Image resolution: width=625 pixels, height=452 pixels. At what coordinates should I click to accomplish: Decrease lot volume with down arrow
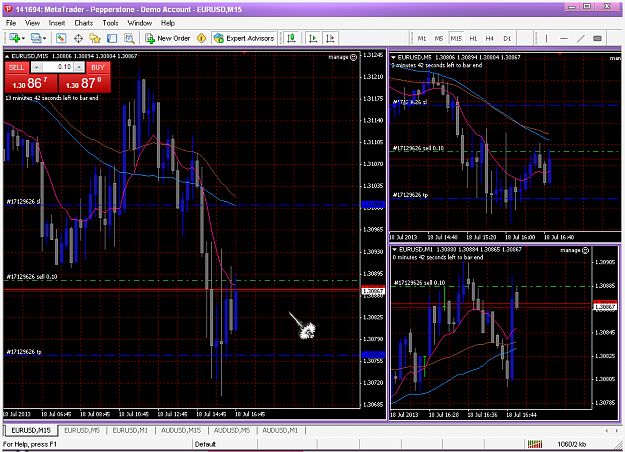pyautogui.click(x=36, y=67)
